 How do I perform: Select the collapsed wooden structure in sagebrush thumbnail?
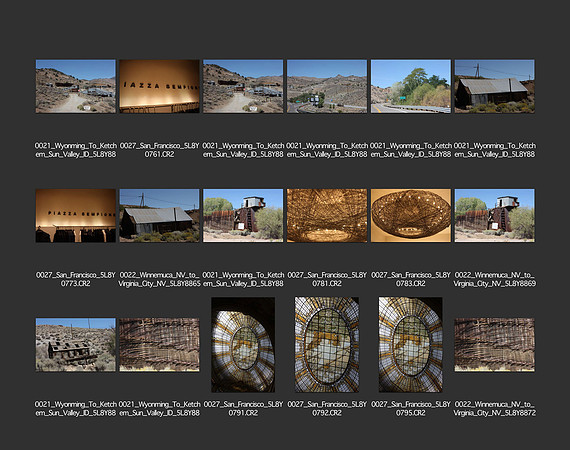tap(76, 345)
